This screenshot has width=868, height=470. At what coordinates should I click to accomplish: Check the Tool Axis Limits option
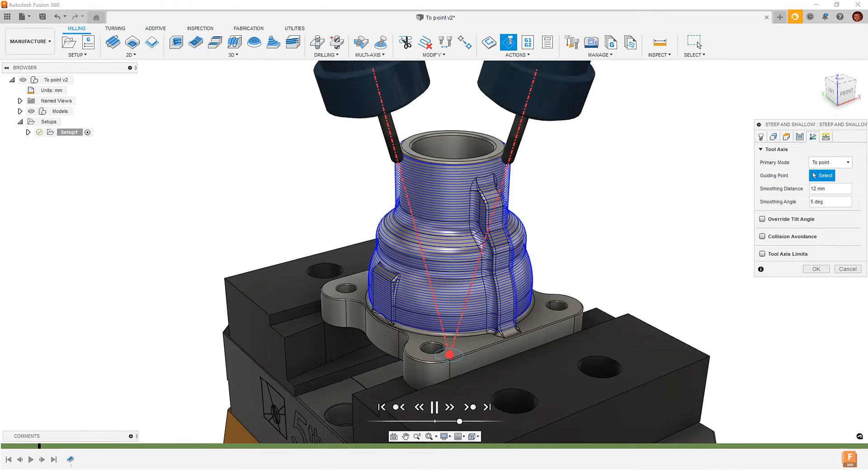[x=762, y=254]
